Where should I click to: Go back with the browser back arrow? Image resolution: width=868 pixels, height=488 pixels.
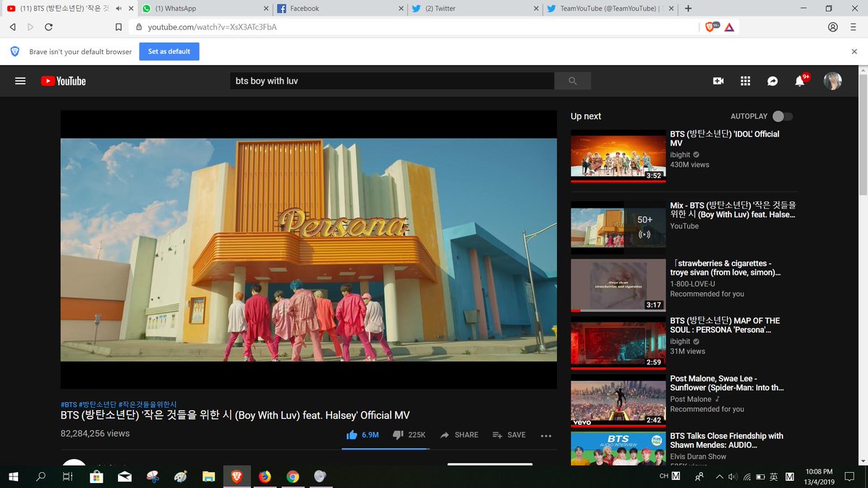[12, 27]
